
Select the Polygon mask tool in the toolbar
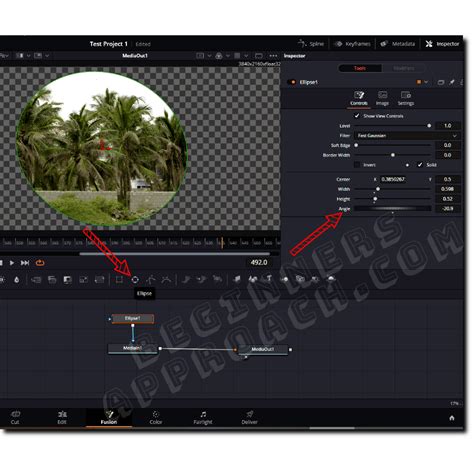tap(150, 280)
